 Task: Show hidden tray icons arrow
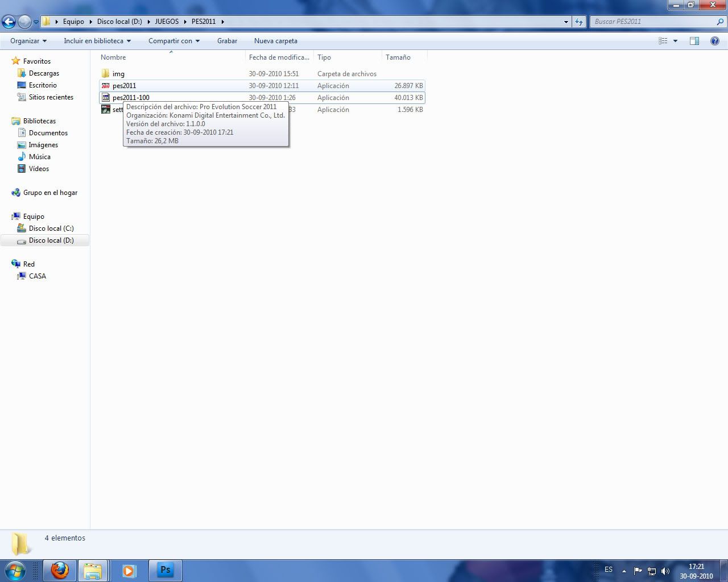pos(624,571)
